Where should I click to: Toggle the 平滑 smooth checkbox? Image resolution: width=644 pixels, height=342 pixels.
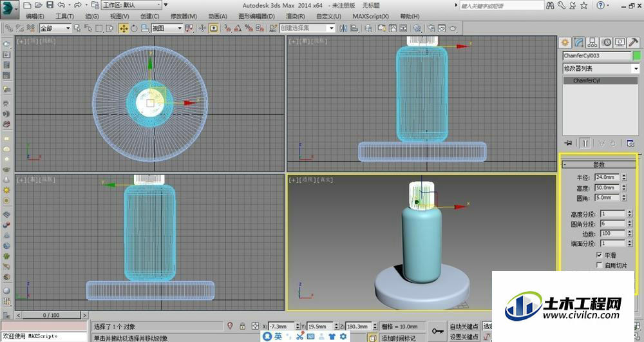coord(599,255)
